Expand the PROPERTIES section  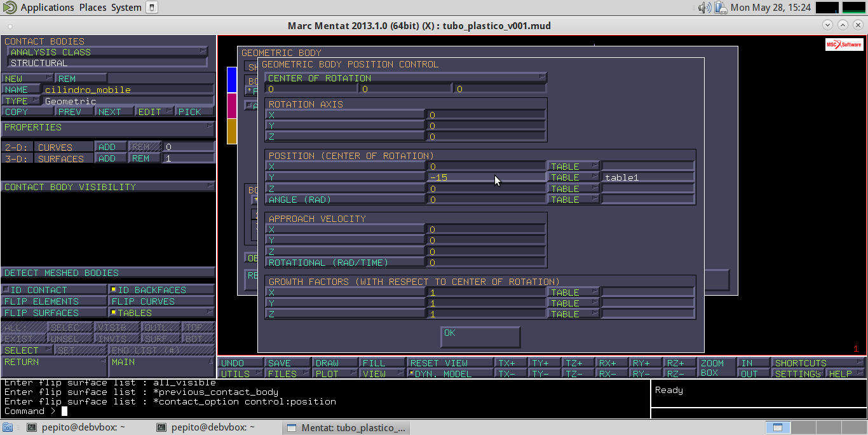point(108,128)
